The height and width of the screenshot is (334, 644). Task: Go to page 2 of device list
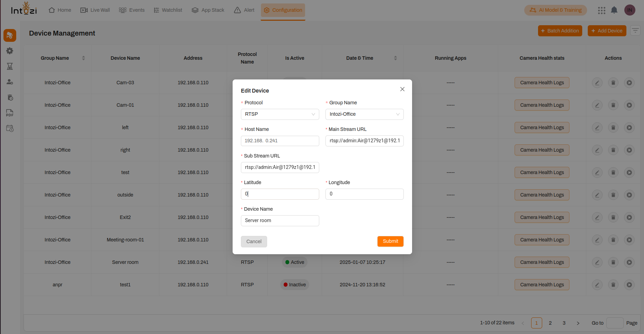pos(550,323)
